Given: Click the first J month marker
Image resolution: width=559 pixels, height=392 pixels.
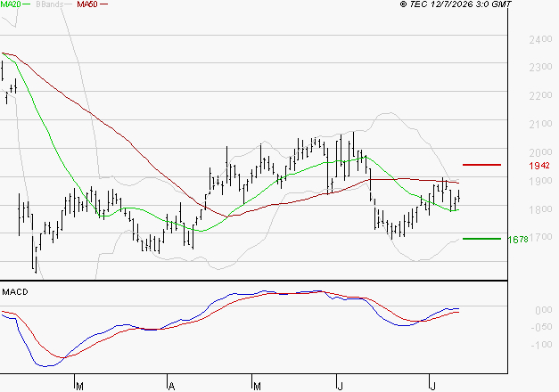Looking at the screenshot, I should pos(340,387).
